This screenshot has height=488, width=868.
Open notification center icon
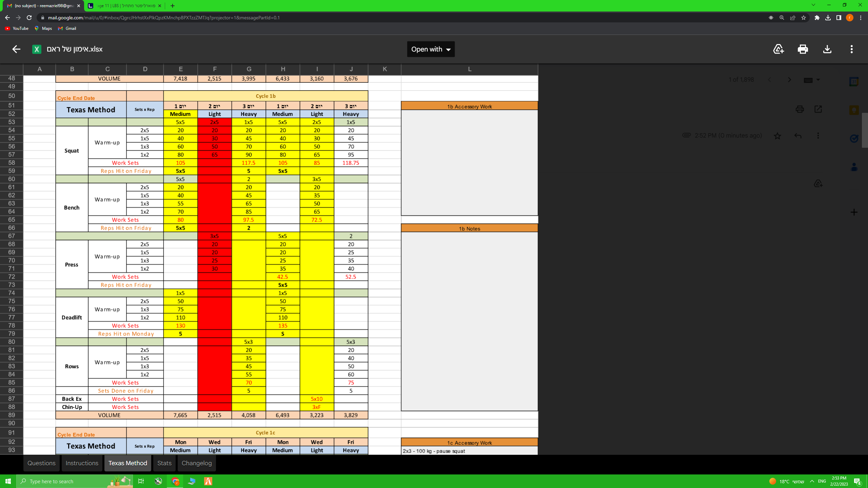858,481
